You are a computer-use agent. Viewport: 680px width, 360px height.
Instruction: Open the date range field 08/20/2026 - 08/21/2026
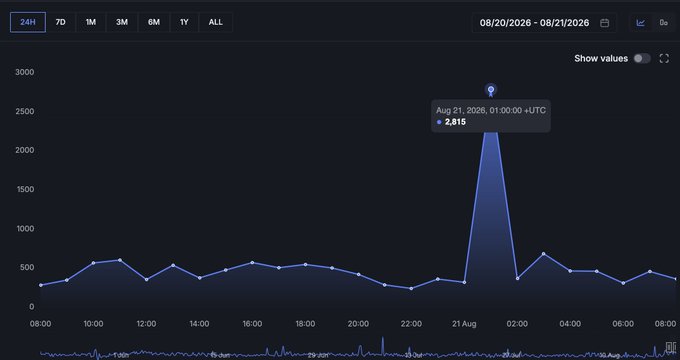pyautogui.click(x=544, y=23)
